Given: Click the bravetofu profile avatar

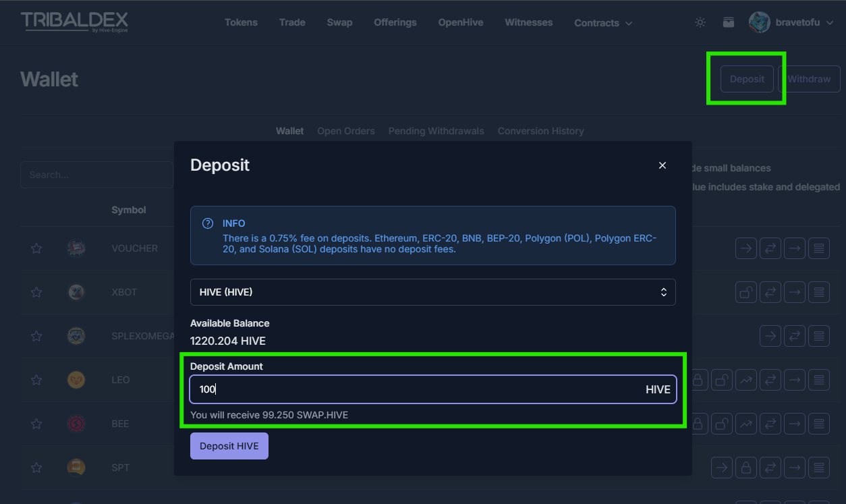Looking at the screenshot, I should click(x=760, y=22).
